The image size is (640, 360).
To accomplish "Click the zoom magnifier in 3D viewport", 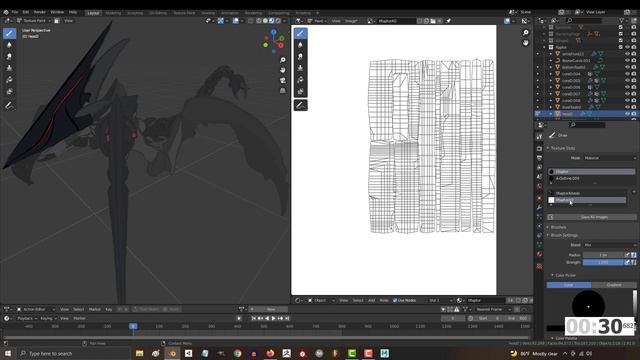I will point(282,60).
